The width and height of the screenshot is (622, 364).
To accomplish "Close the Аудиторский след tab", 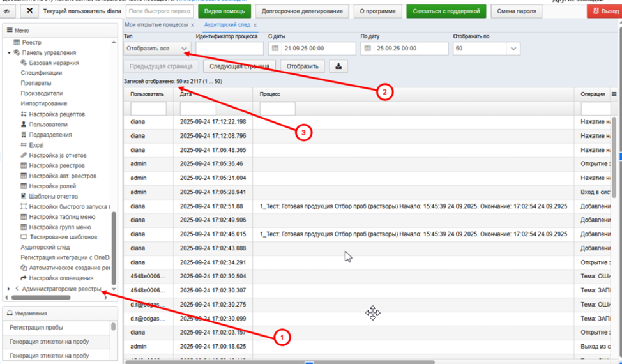I will 255,25.
